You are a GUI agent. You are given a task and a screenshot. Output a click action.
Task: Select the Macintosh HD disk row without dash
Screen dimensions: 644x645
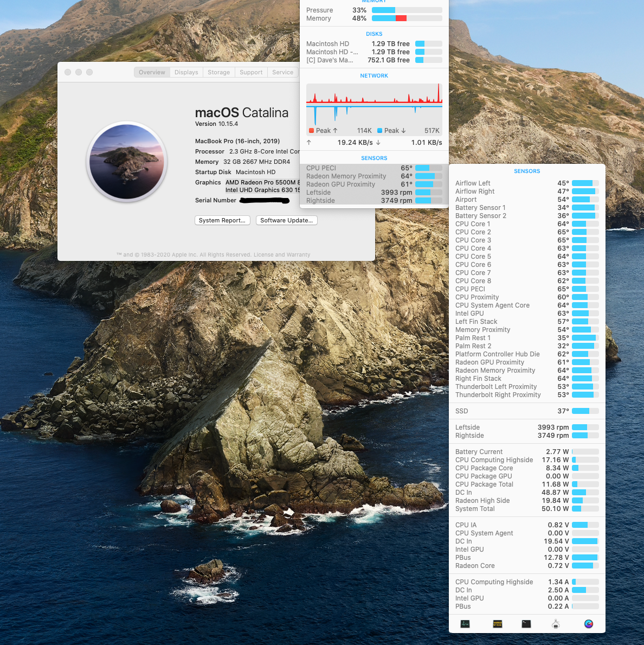374,43
